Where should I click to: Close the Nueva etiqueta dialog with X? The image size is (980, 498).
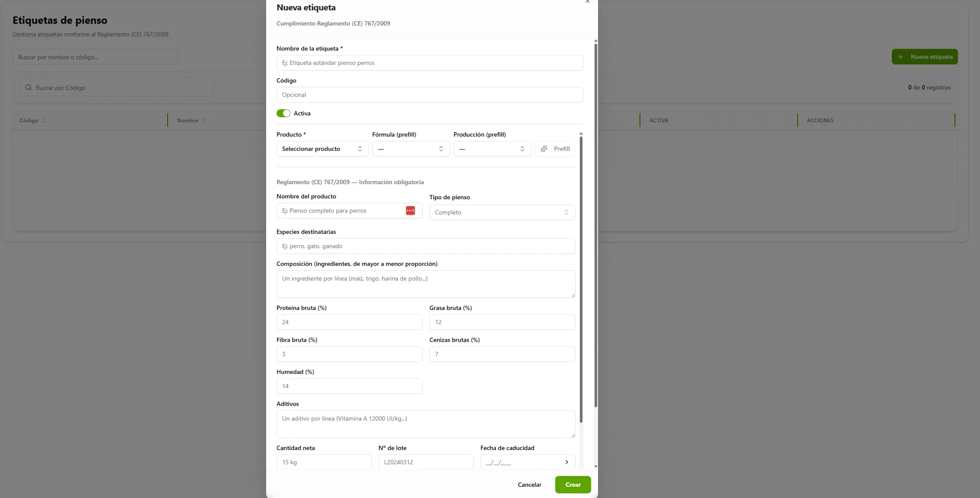pos(587,2)
